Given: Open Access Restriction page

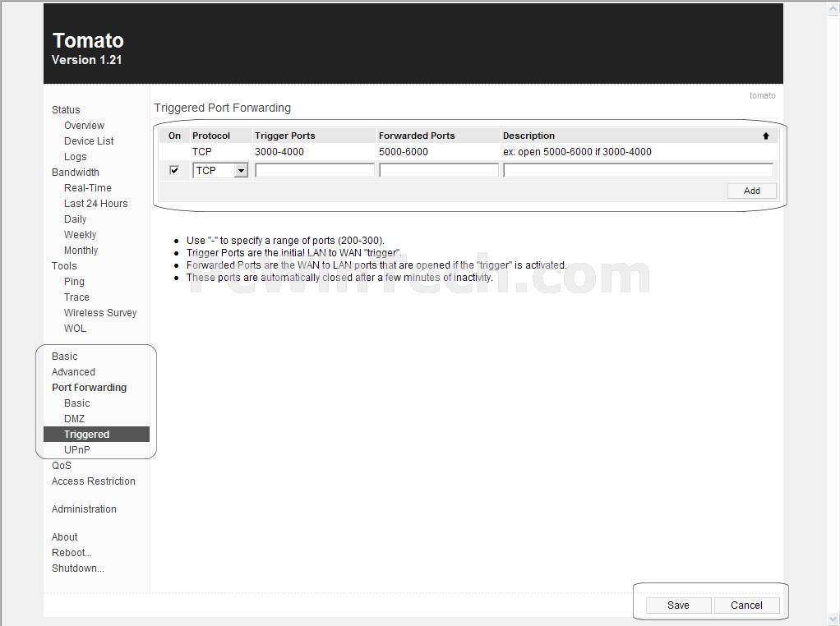Looking at the screenshot, I should coord(93,481).
